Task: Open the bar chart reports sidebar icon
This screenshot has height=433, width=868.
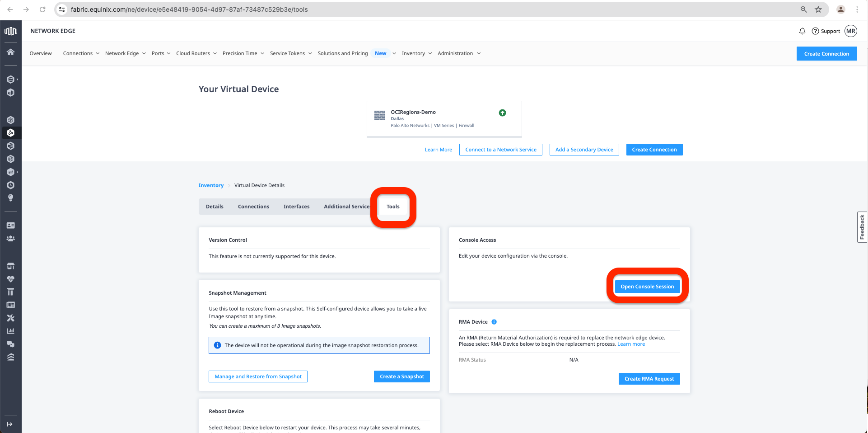Action: 11,331
